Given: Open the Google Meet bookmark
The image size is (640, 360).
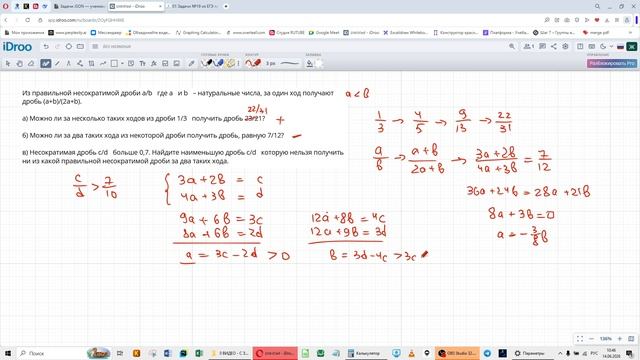Looking at the screenshot, I should click(323, 32).
